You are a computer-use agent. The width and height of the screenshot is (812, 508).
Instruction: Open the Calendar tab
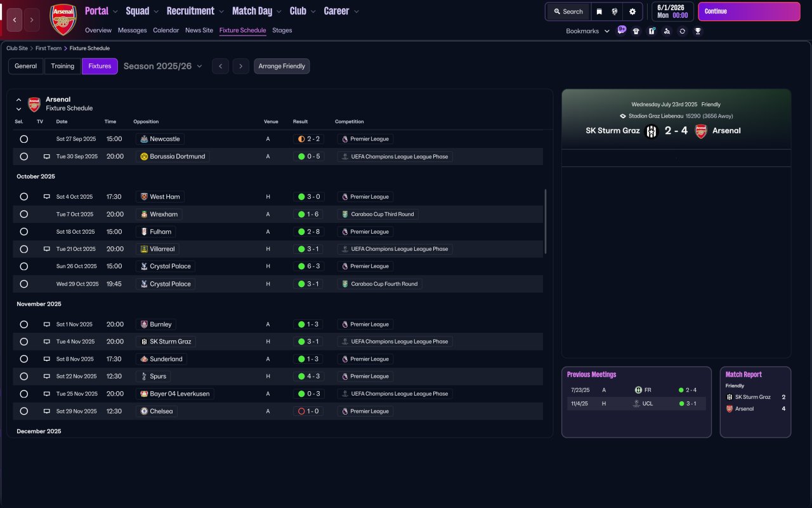click(166, 30)
